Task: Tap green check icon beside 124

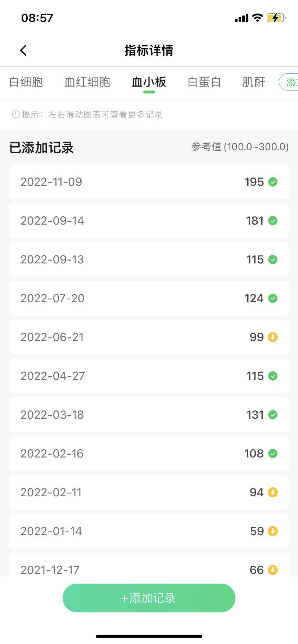Action: [x=273, y=298]
